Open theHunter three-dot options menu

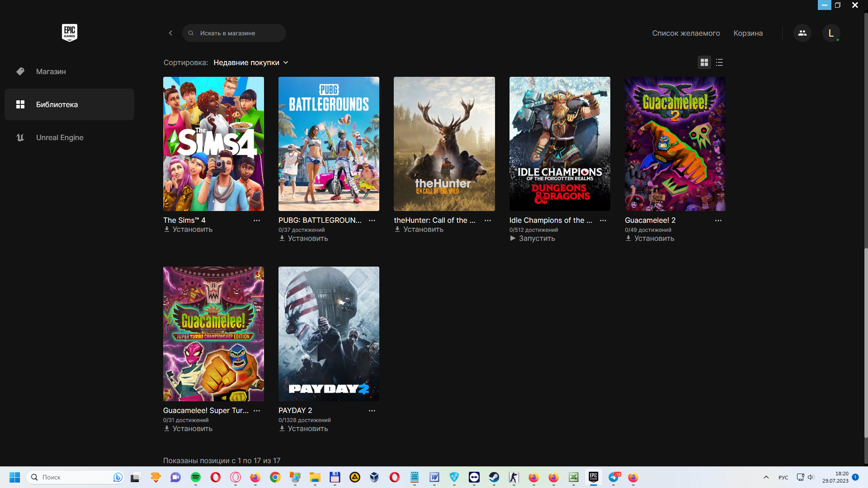(x=488, y=221)
